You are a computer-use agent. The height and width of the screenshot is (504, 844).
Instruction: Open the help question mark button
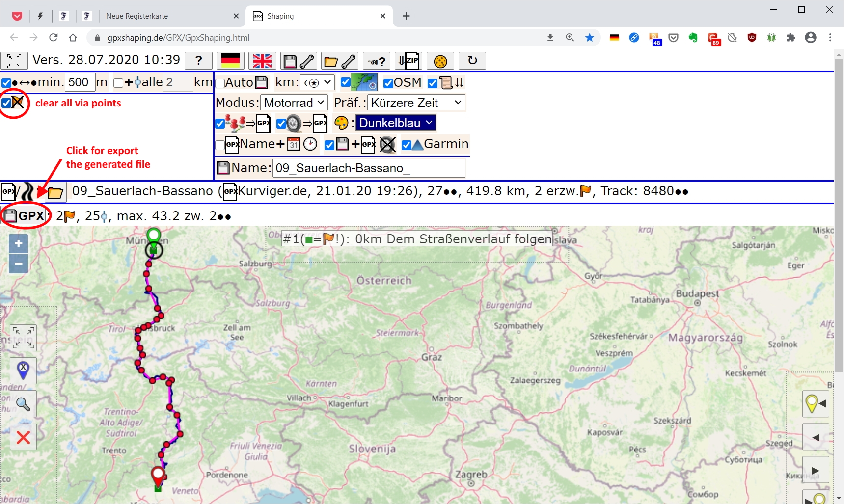(x=198, y=61)
